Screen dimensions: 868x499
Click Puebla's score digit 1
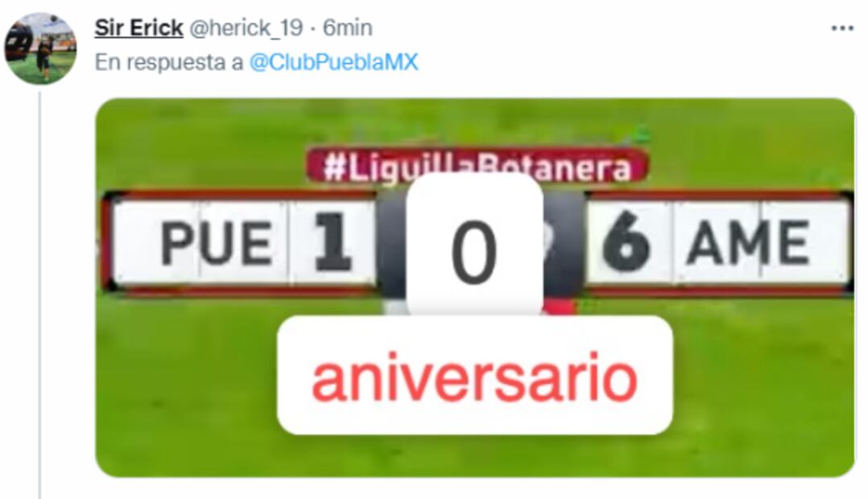pos(333,242)
